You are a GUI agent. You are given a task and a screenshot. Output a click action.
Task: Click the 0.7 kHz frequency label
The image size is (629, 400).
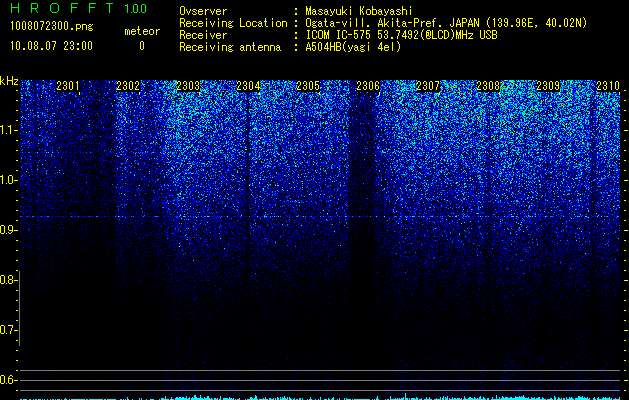[8, 330]
